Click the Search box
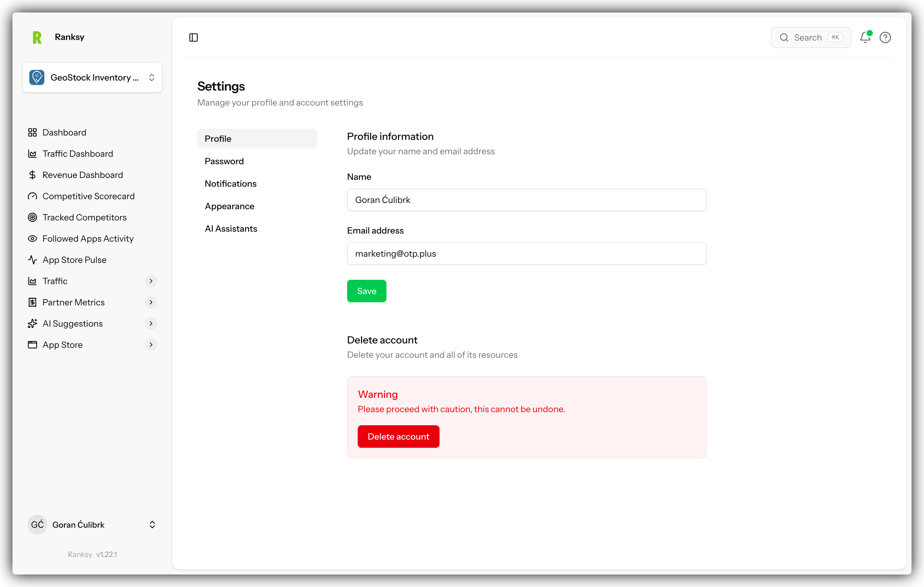This screenshot has width=924, height=587. click(x=811, y=37)
